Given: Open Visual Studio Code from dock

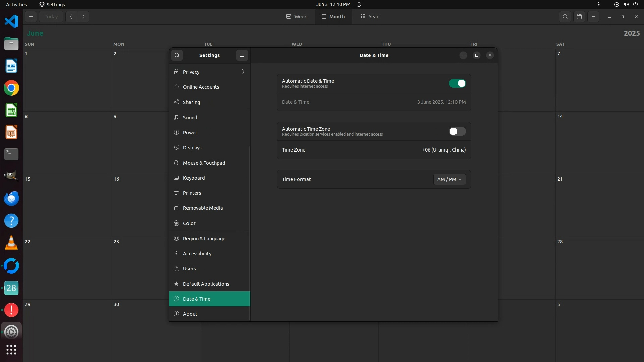Looking at the screenshot, I should coord(11,21).
